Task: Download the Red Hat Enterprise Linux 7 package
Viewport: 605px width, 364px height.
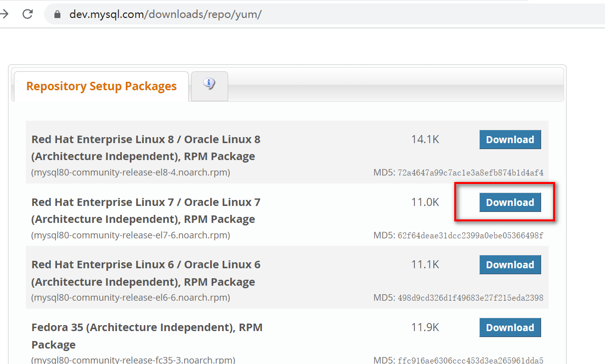Action: coord(510,202)
